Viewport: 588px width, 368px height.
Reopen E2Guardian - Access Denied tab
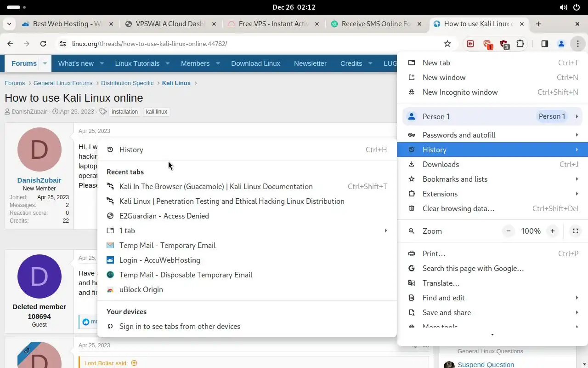coord(247,216)
